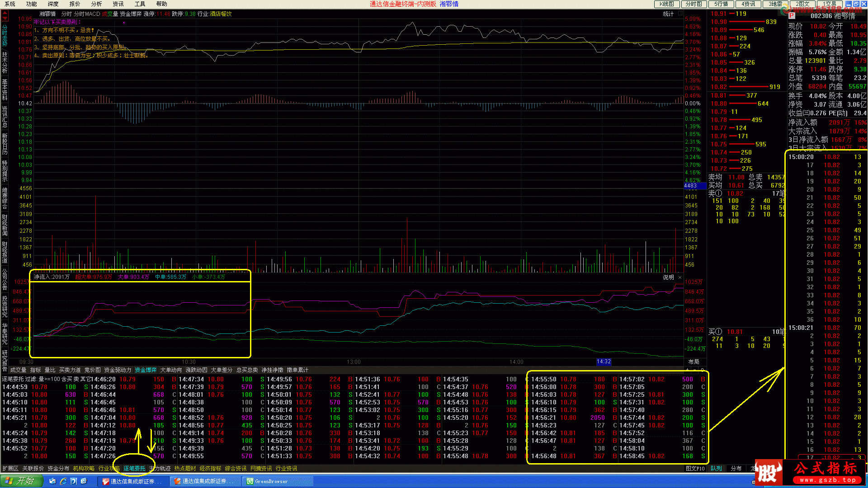Switch to the 量比 tab

(50, 370)
